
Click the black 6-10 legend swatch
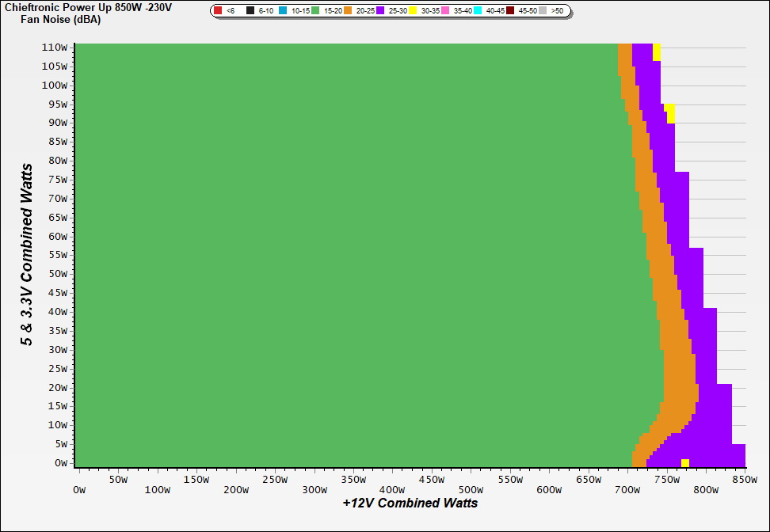point(250,11)
